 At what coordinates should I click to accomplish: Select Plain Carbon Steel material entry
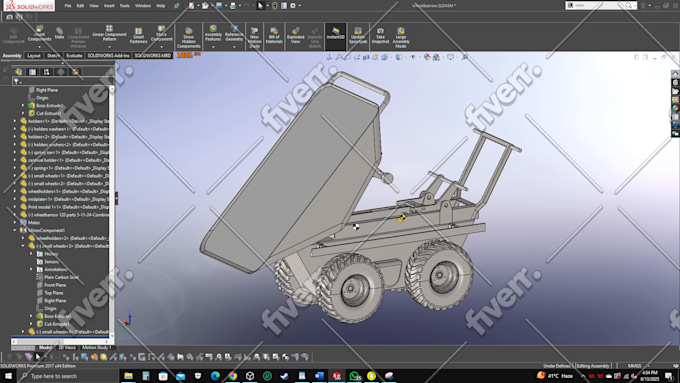point(61,277)
